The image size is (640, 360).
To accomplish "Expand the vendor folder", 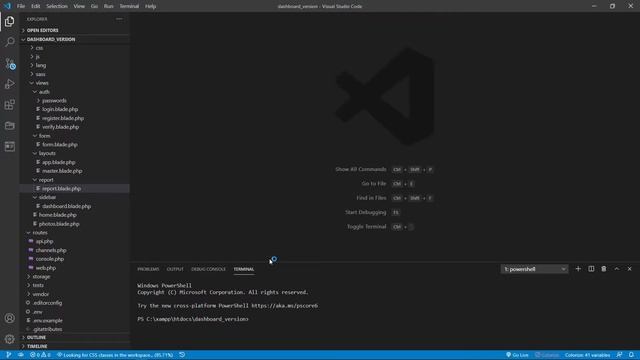I will tap(41, 294).
